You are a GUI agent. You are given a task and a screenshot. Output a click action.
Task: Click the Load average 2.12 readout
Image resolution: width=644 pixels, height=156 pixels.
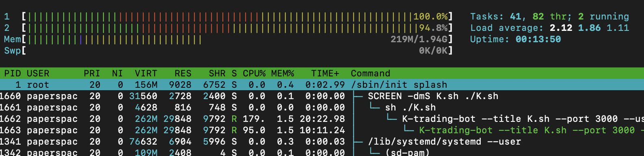click(549, 28)
